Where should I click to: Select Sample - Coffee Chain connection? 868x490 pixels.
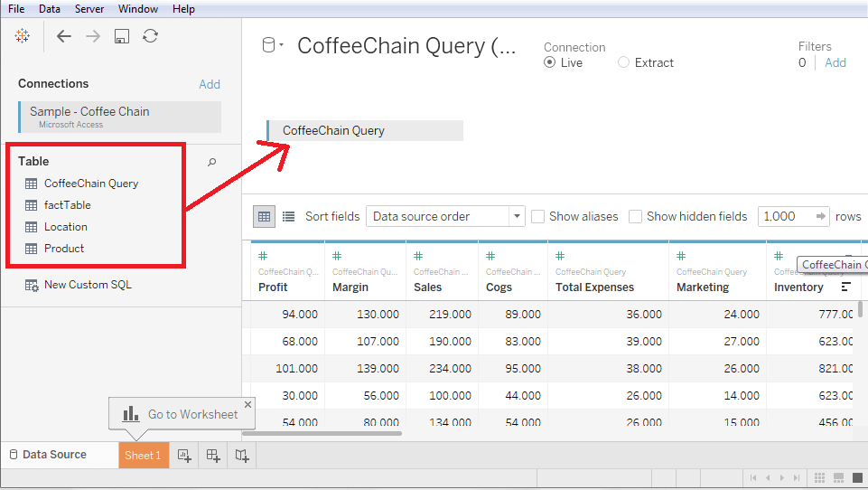coord(120,117)
